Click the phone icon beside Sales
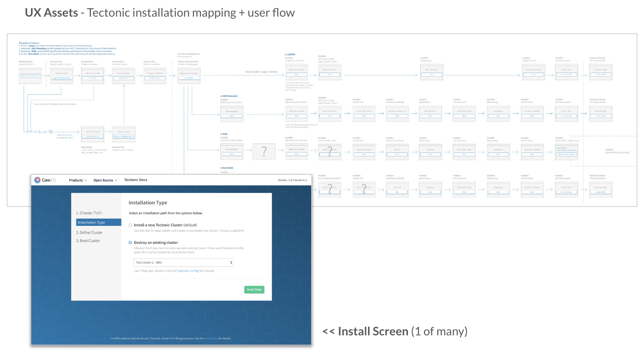This screenshot has height=352, width=644. 39,132
